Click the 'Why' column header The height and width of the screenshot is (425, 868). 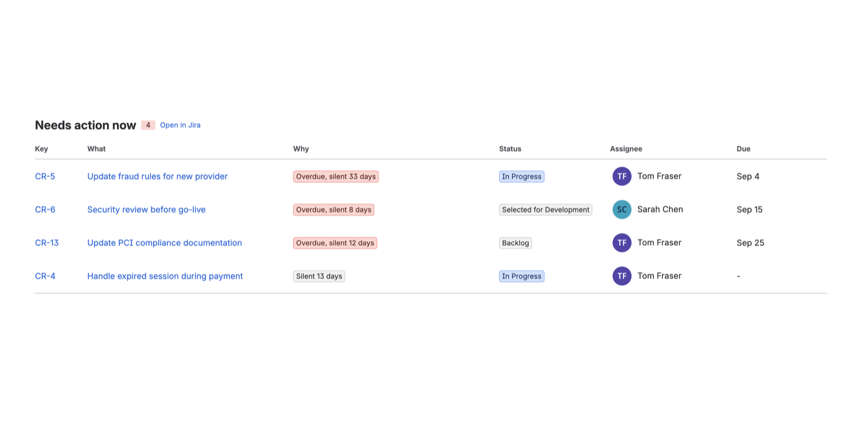pyautogui.click(x=301, y=149)
